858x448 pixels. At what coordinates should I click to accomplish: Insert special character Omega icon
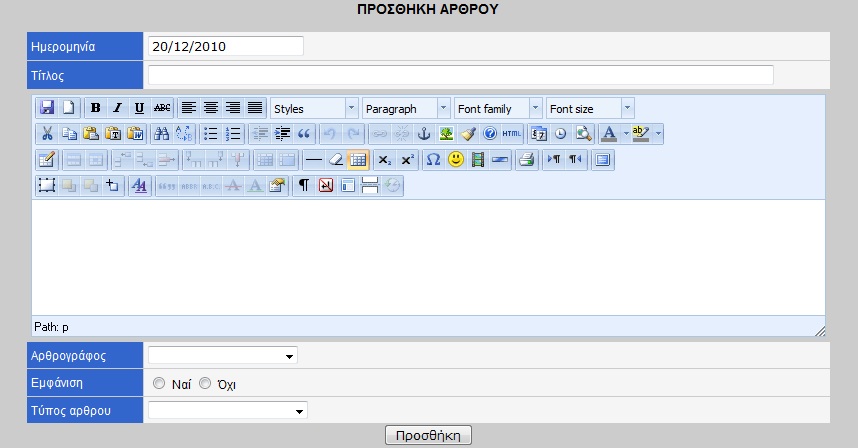(433, 160)
